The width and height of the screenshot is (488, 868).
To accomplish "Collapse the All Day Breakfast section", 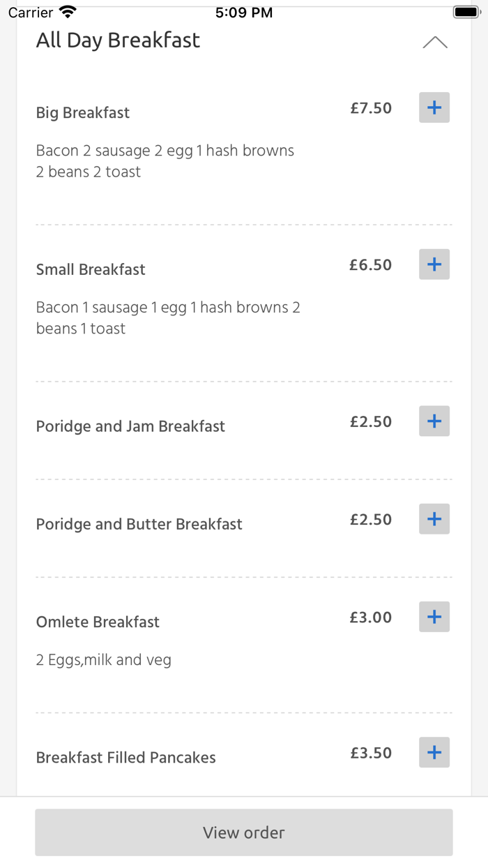I will click(434, 43).
